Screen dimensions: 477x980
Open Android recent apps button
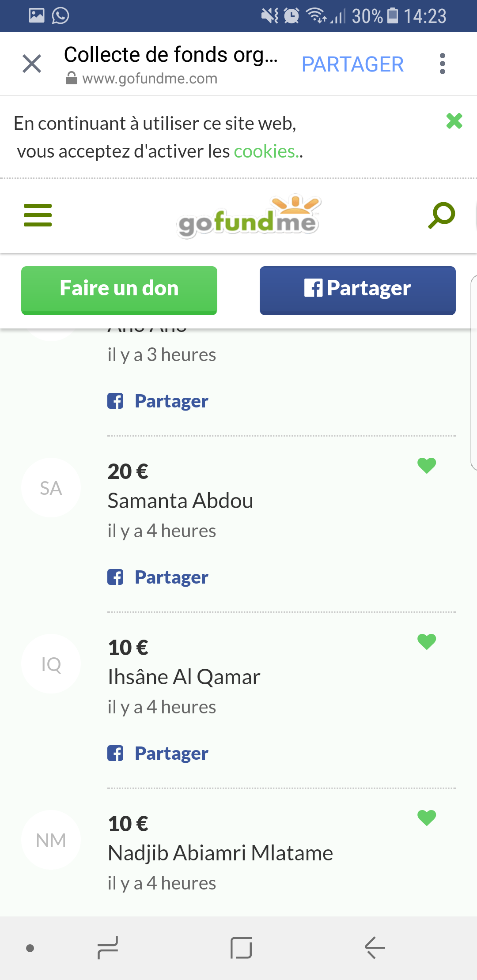pos(108,948)
